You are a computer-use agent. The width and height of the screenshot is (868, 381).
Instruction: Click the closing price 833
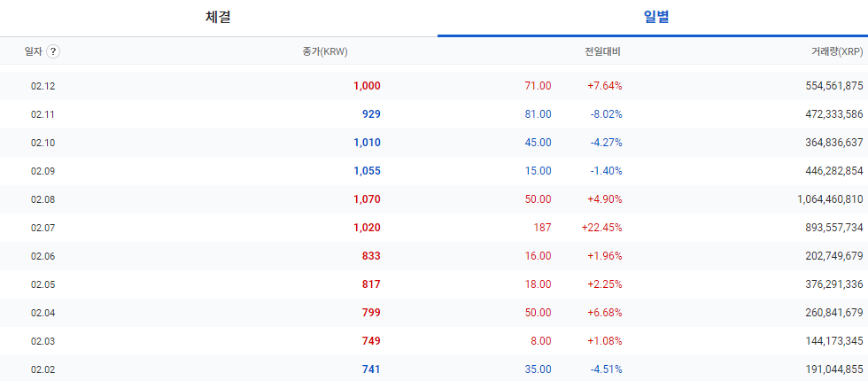tap(371, 256)
